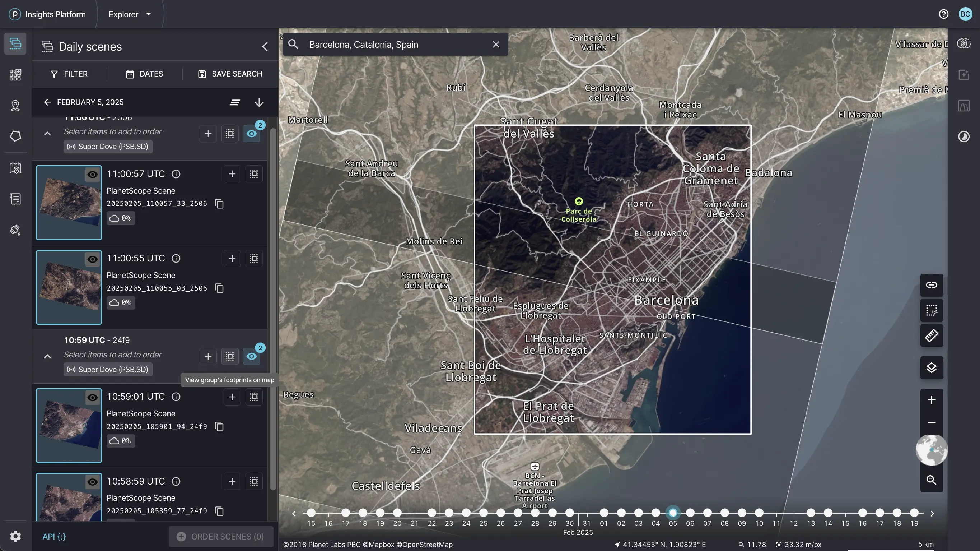This screenshot has height=551, width=980.
Task: Collapse the Daily scenes panel
Action: coord(265,47)
